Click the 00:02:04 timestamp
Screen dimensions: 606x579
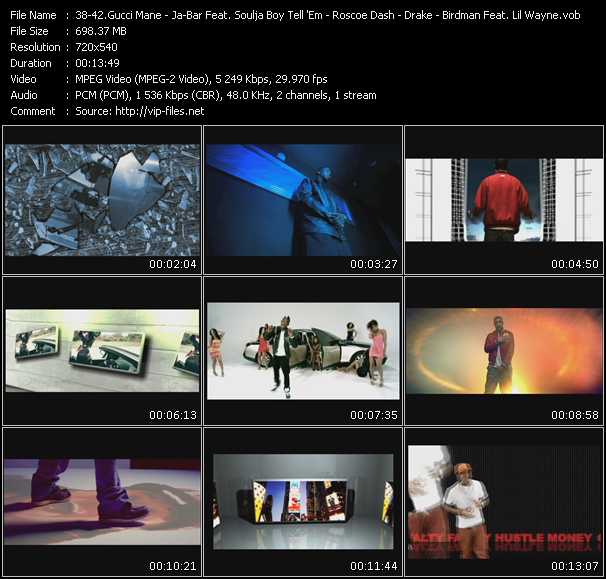point(173,264)
